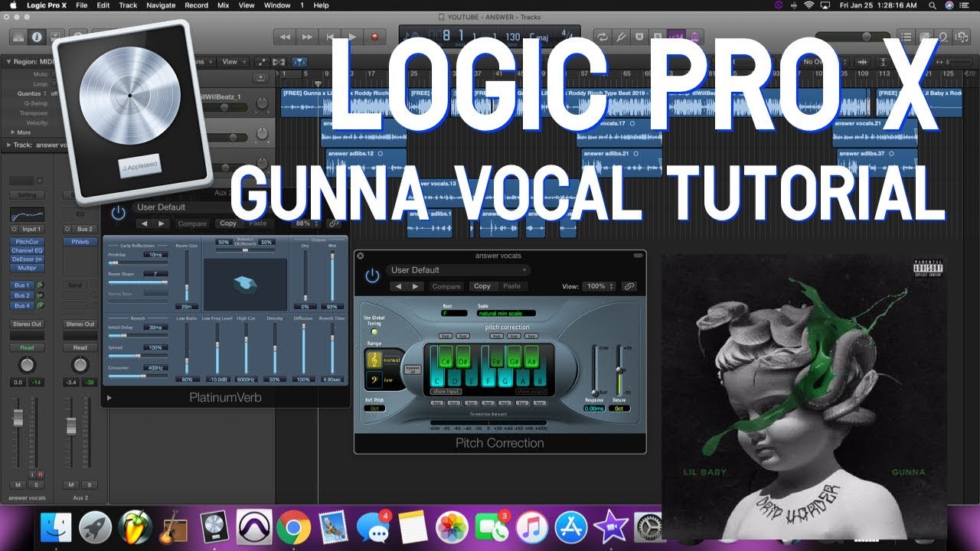Open the Loop Browser button
The height and width of the screenshot is (551, 980).
(944, 36)
